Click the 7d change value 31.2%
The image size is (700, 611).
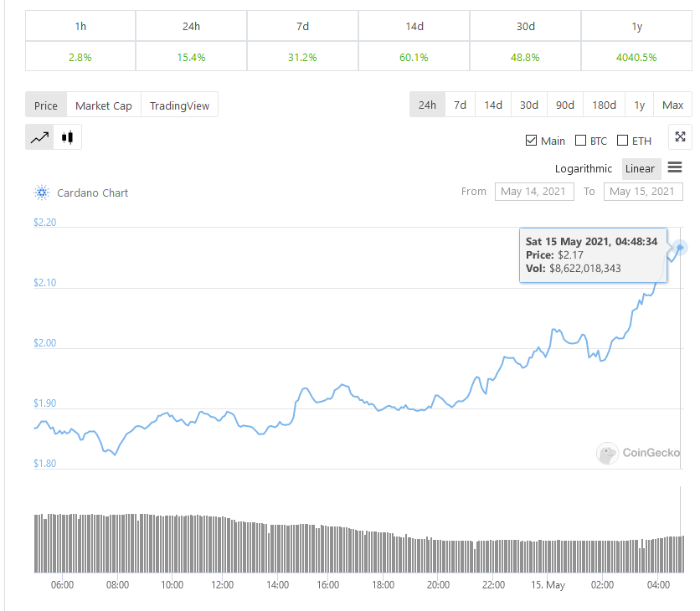coord(302,57)
